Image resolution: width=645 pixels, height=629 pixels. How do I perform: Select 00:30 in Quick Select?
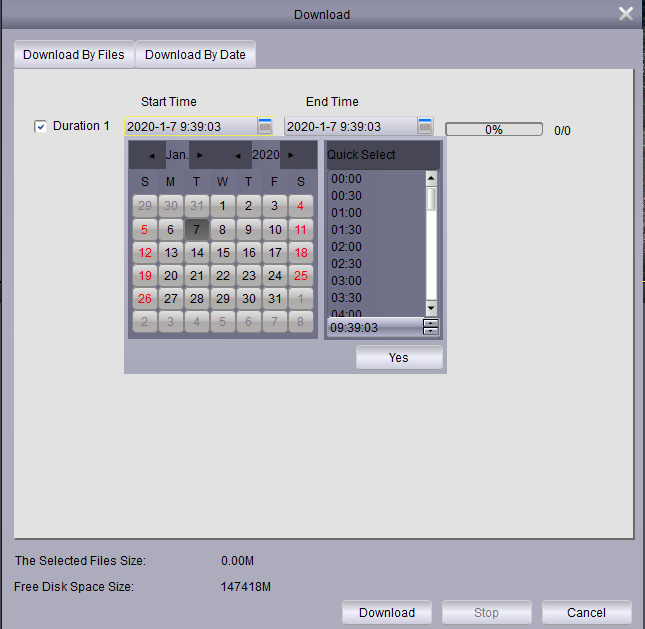346,195
